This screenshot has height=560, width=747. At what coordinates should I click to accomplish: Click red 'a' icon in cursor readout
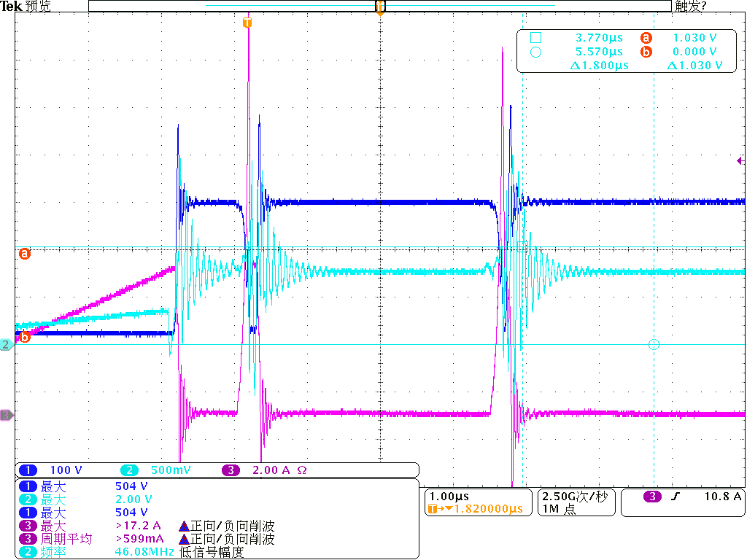click(x=646, y=38)
